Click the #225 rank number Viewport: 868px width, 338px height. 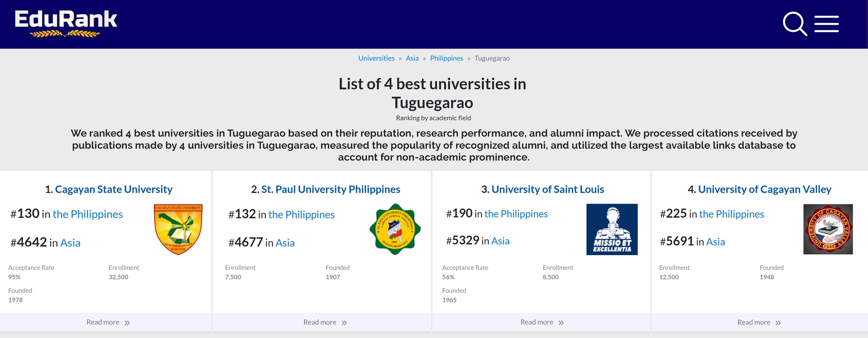[673, 214]
